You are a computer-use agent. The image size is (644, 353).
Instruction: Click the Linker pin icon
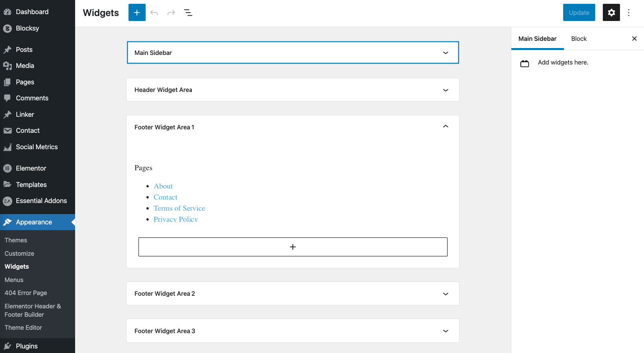point(7,114)
